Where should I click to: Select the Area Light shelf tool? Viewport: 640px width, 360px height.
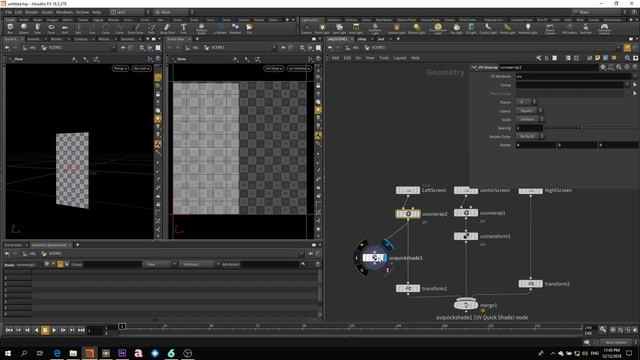coord(356,28)
